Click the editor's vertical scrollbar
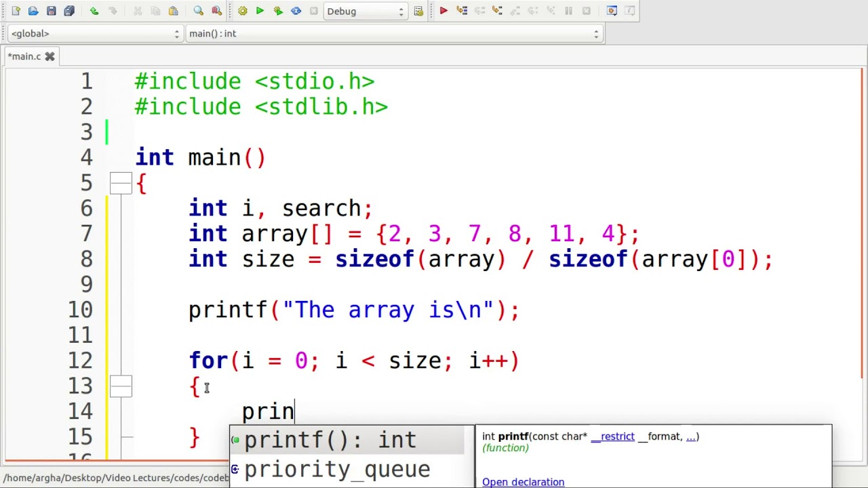 [863, 224]
